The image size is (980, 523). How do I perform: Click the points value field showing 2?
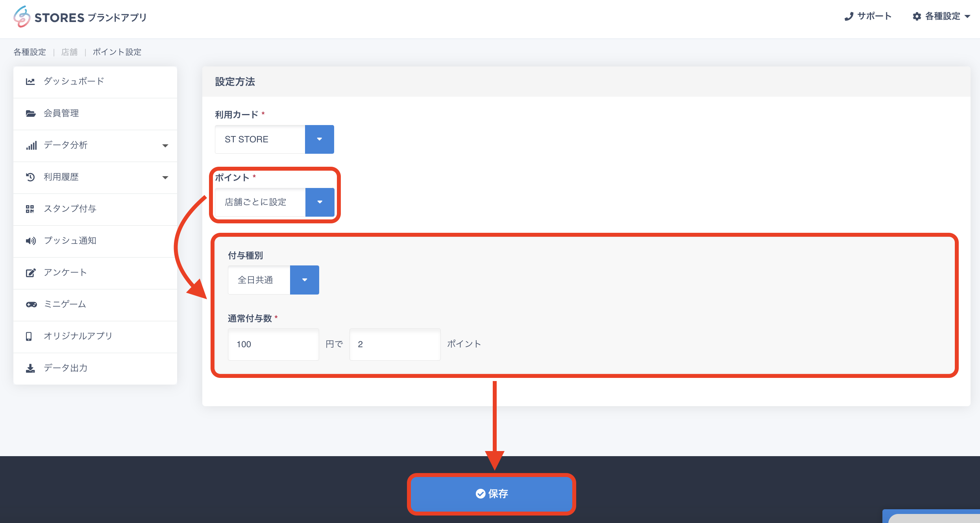click(x=394, y=344)
